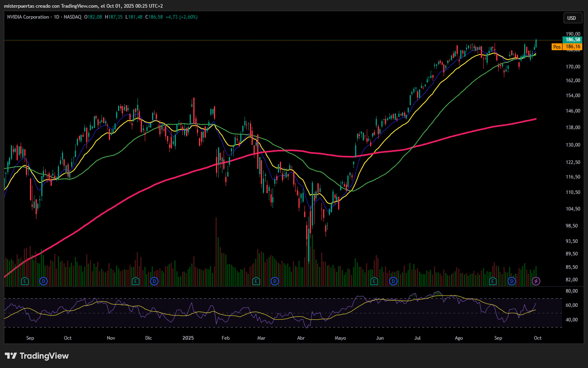Click the 122,50 price axis label

[573, 162]
